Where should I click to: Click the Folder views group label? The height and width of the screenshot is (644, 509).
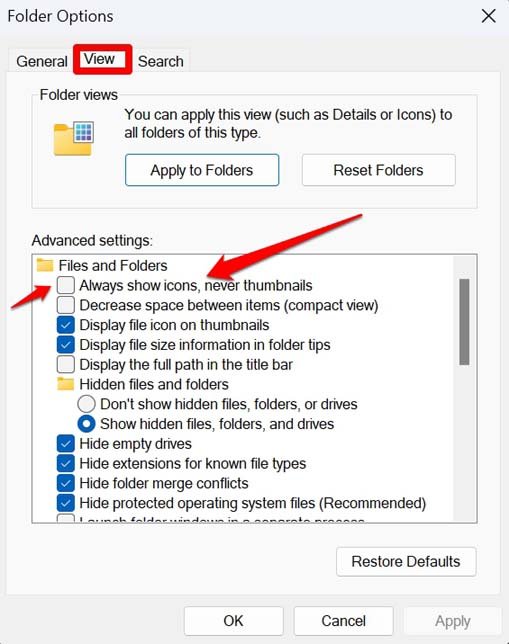(x=78, y=95)
